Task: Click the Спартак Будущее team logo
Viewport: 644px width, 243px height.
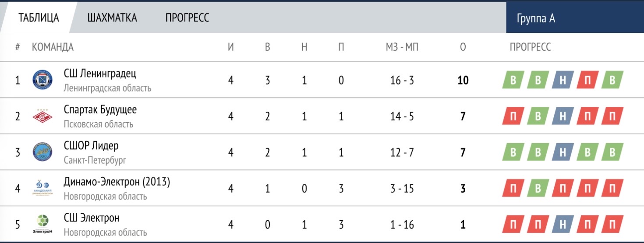Action: [42, 116]
